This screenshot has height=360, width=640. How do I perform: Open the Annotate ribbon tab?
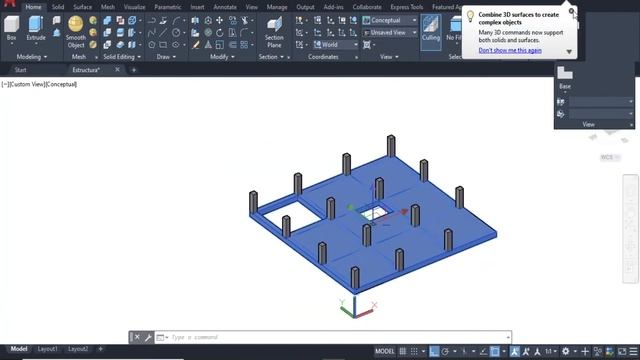coord(225,7)
